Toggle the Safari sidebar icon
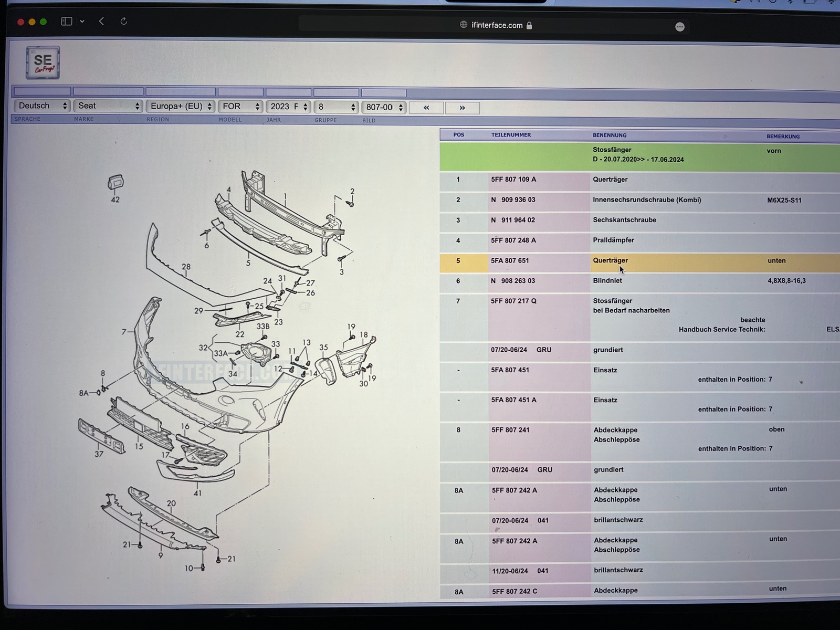The width and height of the screenshot is (840, 630). click(x=66, y=22)
